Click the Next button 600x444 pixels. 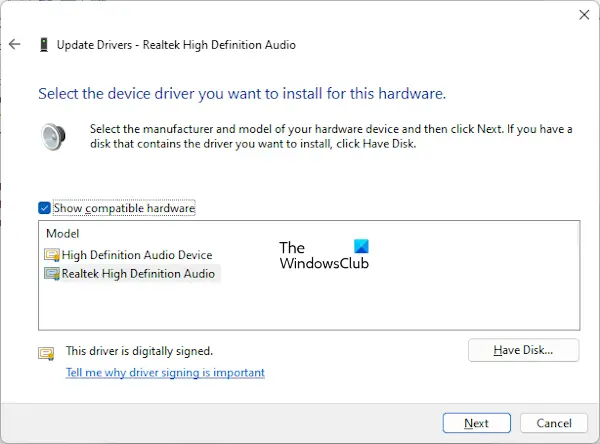coord(477,423)
